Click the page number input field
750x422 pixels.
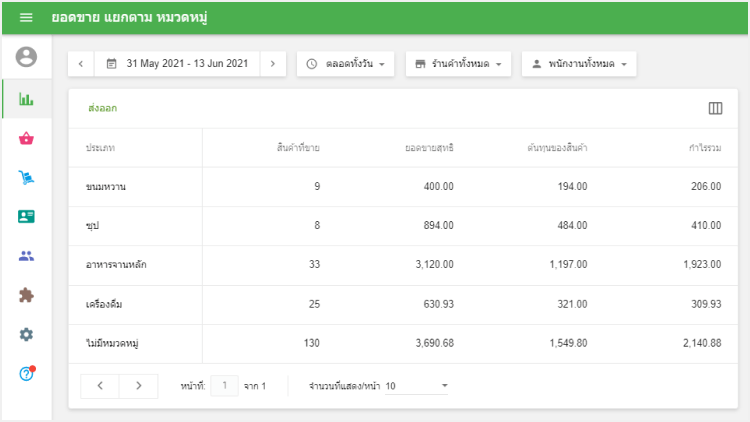coord(225,386)
